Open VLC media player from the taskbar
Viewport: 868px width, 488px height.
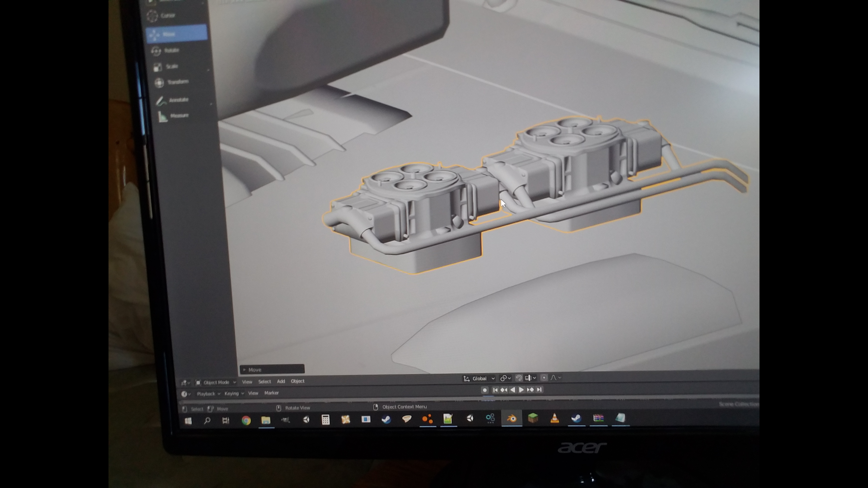tap(555, 418)
